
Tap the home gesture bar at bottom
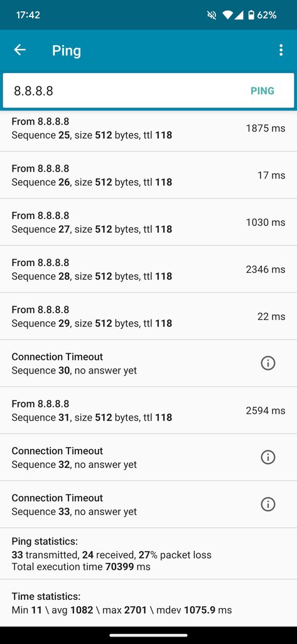click(148, 635)
